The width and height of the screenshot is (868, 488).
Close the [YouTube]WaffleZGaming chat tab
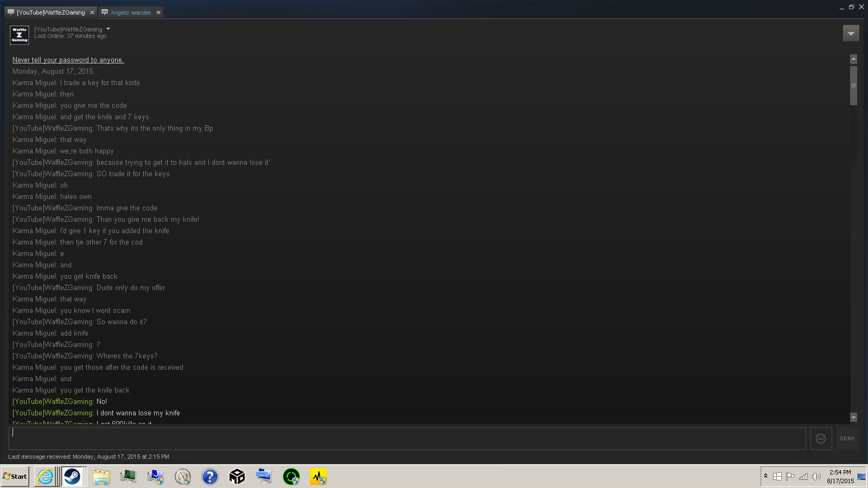click(x=92, y=12)
